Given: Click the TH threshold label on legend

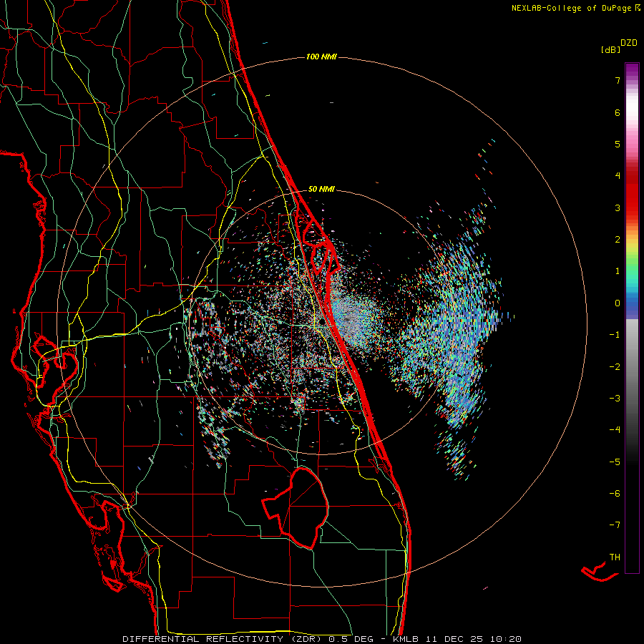Looking at the screenshot, I should click(x=615, y=557).
